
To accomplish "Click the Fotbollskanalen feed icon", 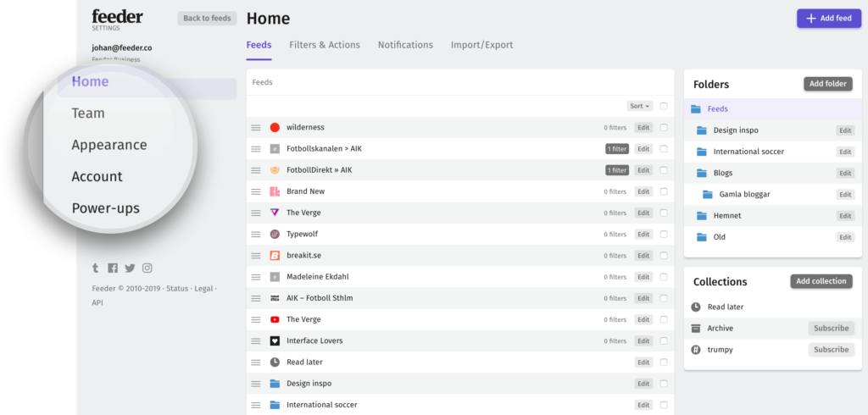I will pos(275,149).
